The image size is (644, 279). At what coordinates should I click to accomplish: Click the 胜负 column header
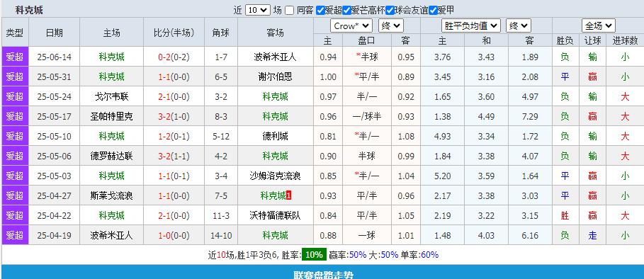tap(565, 40)
